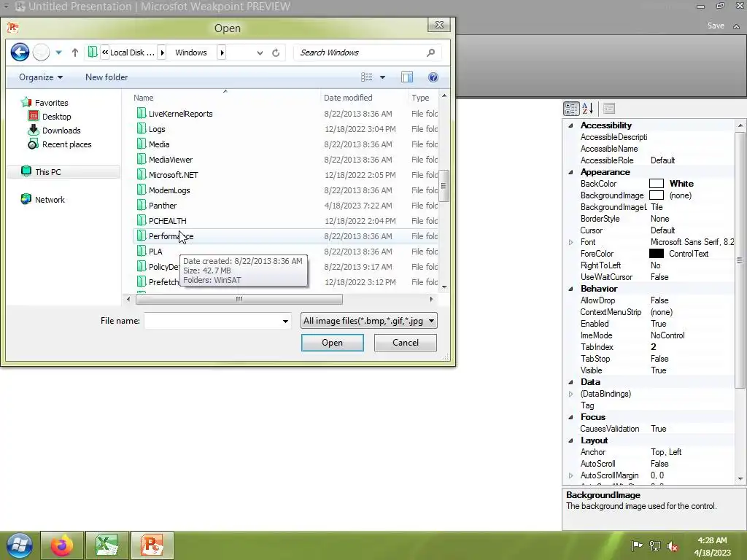This screenshot has height=560, width=747.
Task: Open Recent places in Favorites
Action: click(66, 144)
